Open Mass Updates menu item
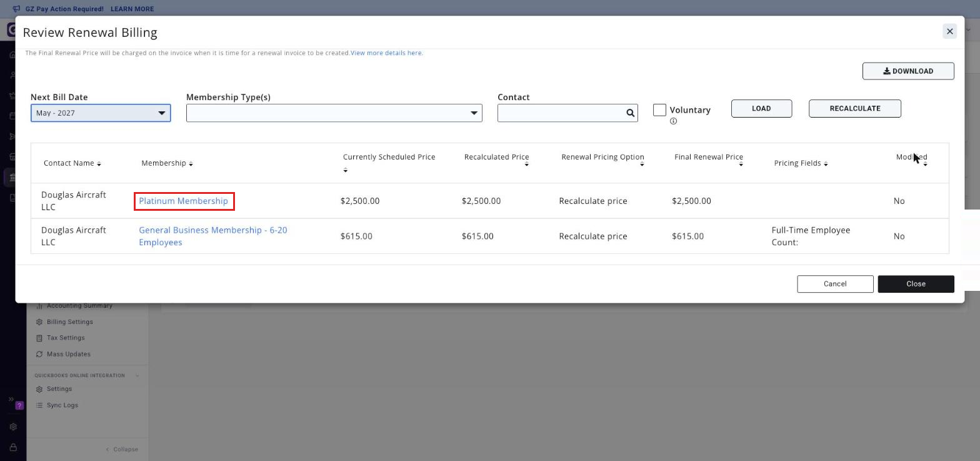The width and height of the screenshot is (980, 461). [x=69, y=354]
